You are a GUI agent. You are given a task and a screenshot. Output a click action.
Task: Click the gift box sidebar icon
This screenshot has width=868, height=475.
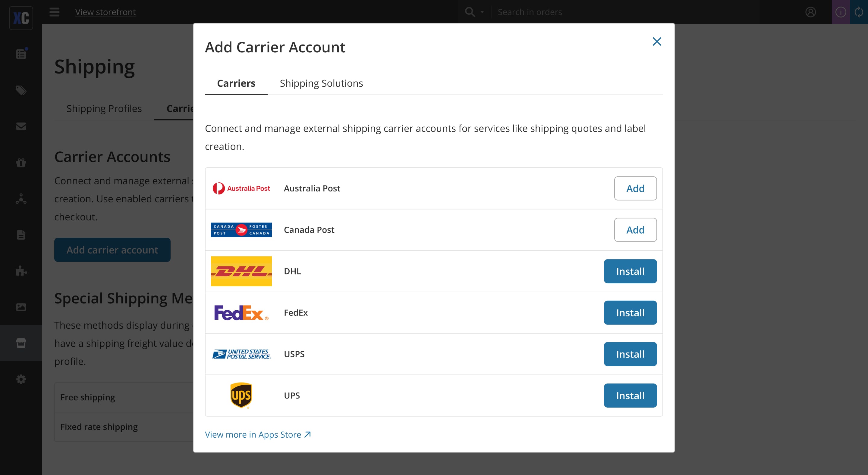[x=21, y=163]
